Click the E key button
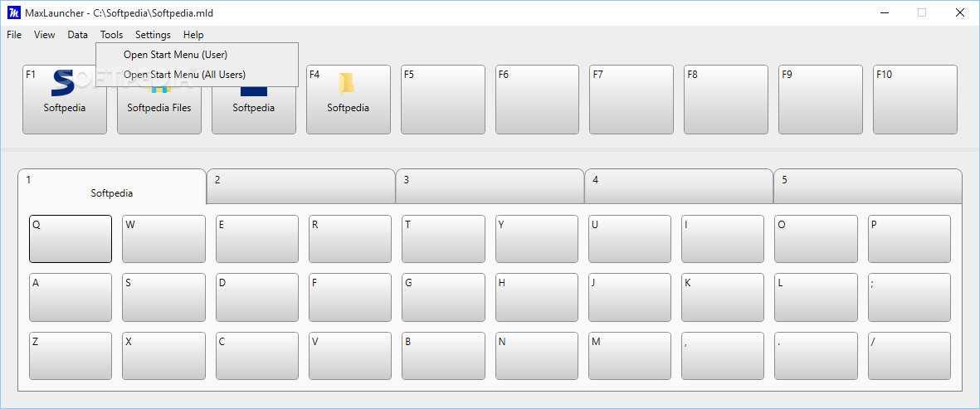 coord(257,239)
